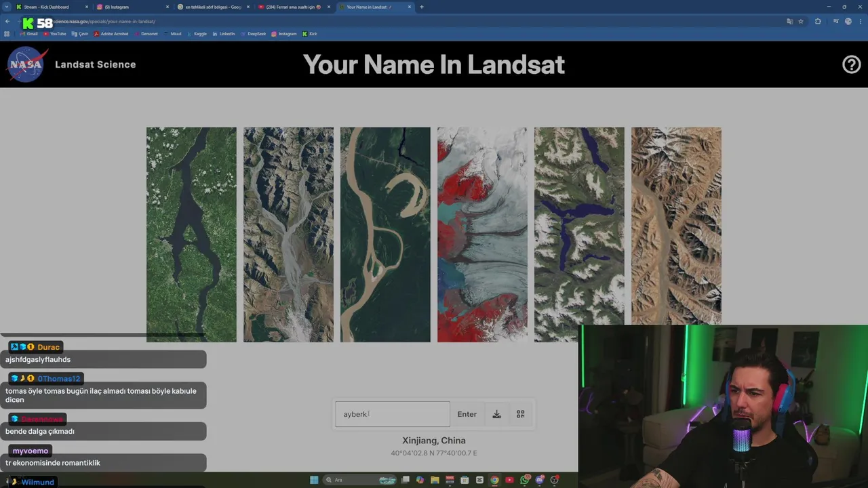Click the name input field containing ayberk
868x488 pixels.
[393, 414]
